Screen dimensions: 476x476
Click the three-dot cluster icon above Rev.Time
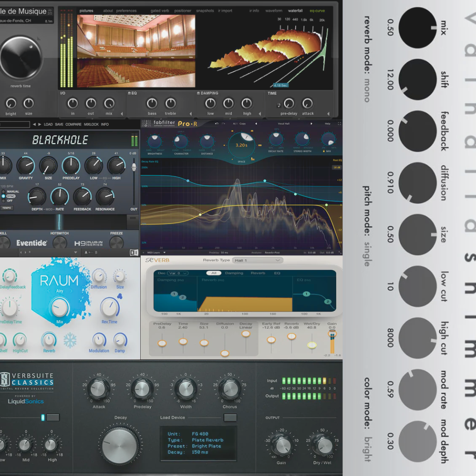[x=119, y=296]
